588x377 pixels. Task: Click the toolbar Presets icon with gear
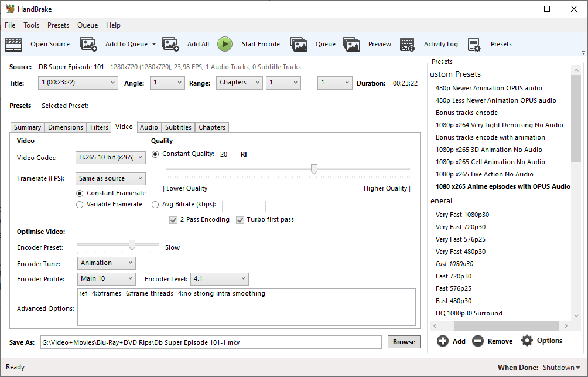474,45
